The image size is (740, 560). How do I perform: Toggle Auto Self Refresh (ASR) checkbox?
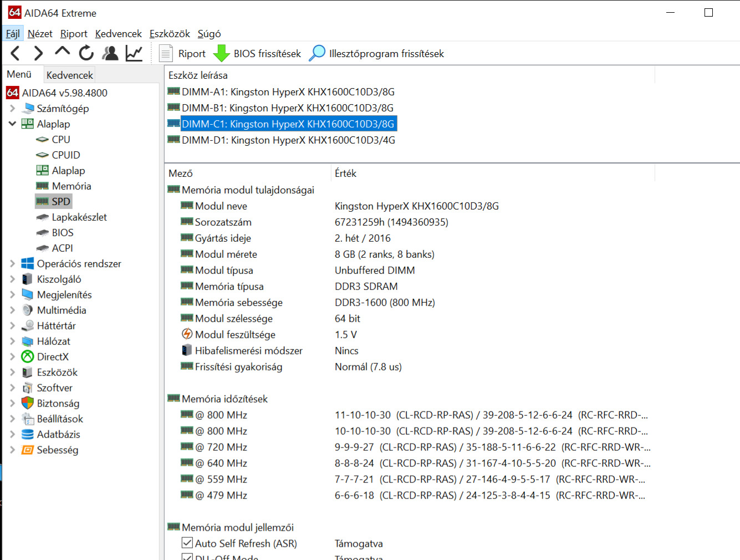click(187, 543)
